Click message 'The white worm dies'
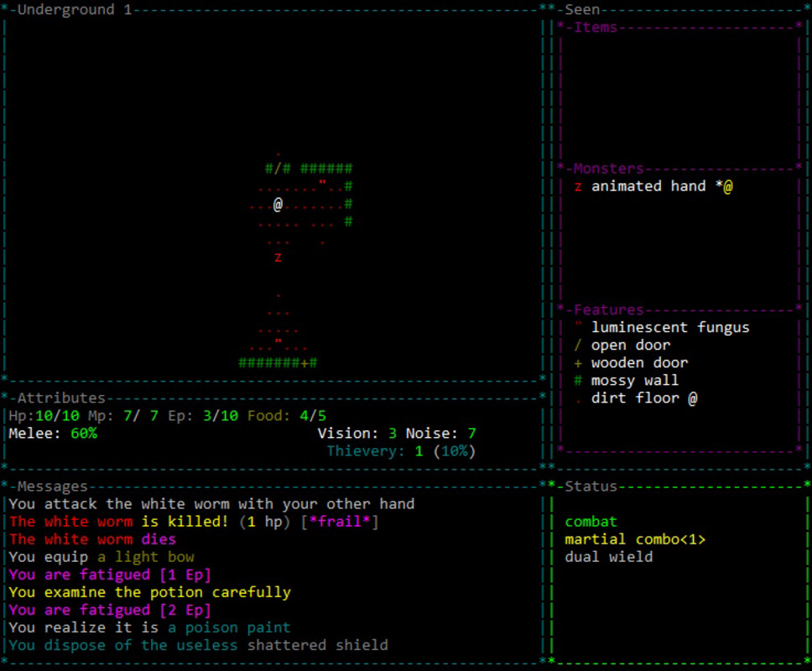The width and height of the screenshot is (812, 671). (92, 539)
